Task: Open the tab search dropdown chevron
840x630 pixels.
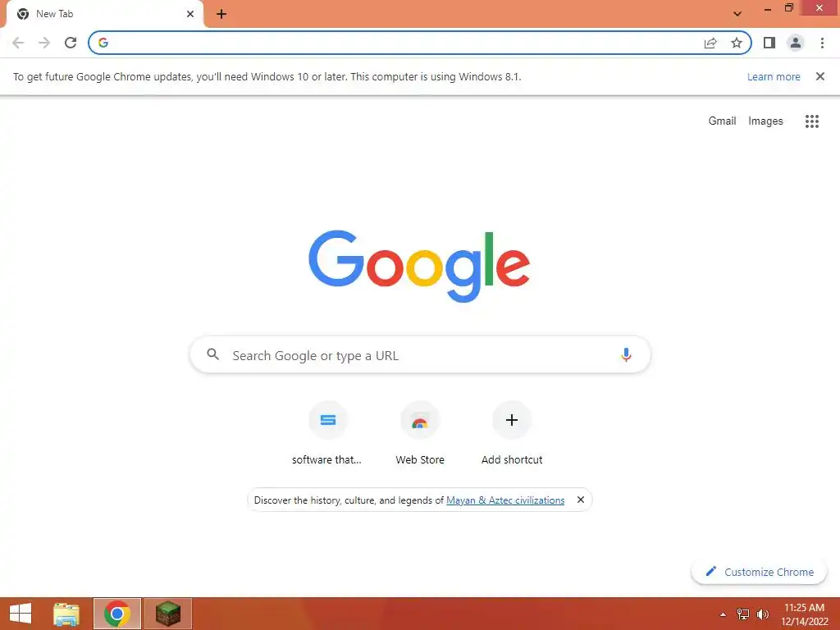Action: click(x=737, y=14)
